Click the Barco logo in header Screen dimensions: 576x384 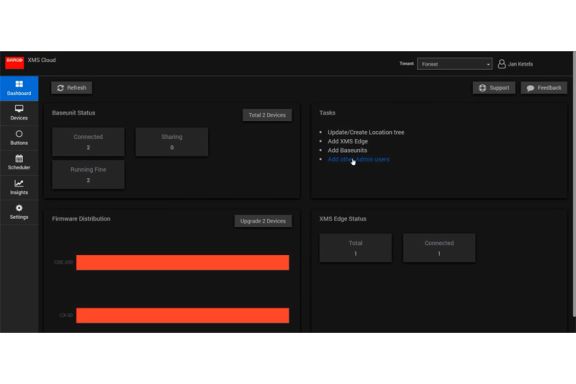15,62
